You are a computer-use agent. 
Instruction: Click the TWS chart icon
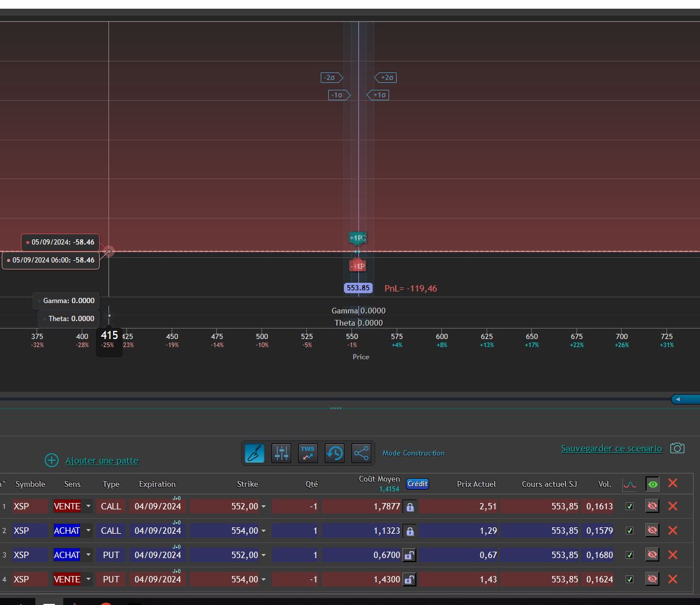(308, 453)
